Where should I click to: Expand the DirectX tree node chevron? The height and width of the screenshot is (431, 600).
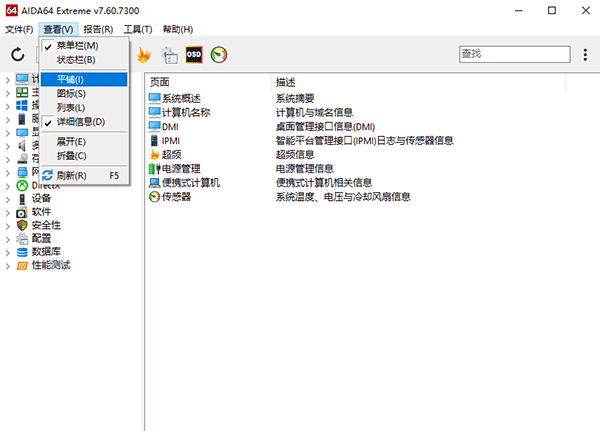pos(7,186)
